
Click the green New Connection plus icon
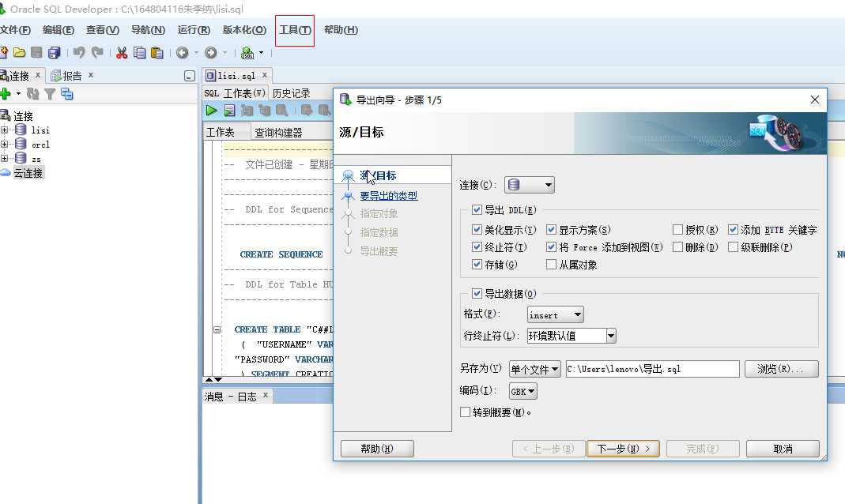pos(6,94)
